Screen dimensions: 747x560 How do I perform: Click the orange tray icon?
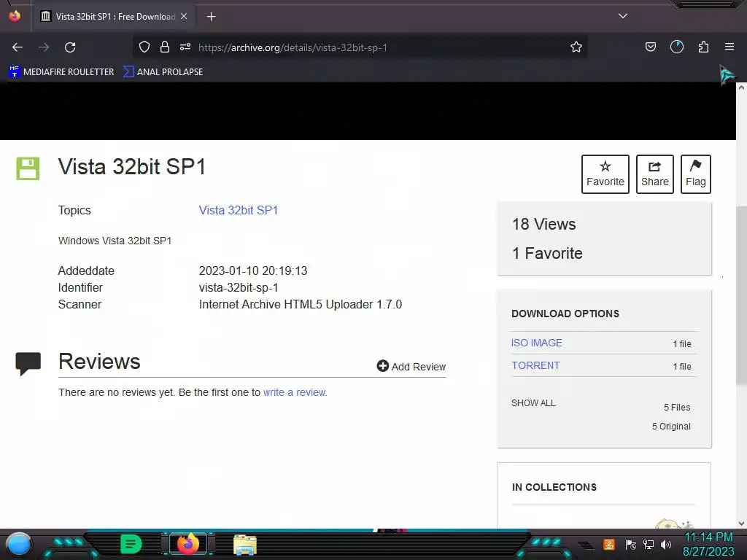coord(609,544)
